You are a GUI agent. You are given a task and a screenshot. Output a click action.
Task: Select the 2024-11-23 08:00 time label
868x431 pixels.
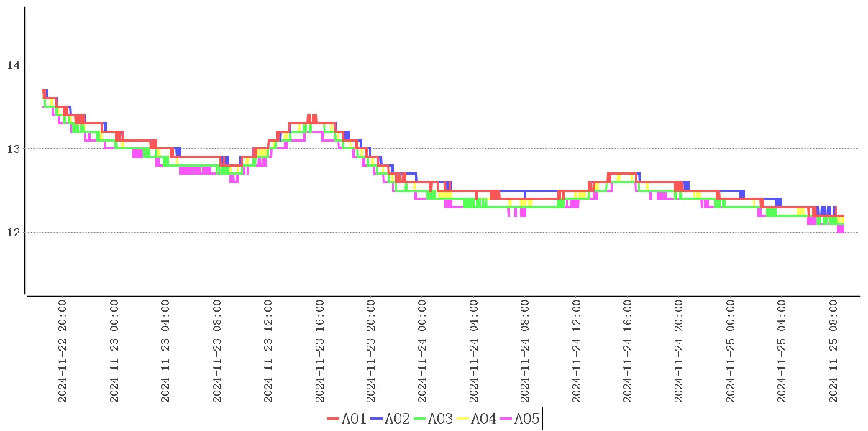(216, 351)
